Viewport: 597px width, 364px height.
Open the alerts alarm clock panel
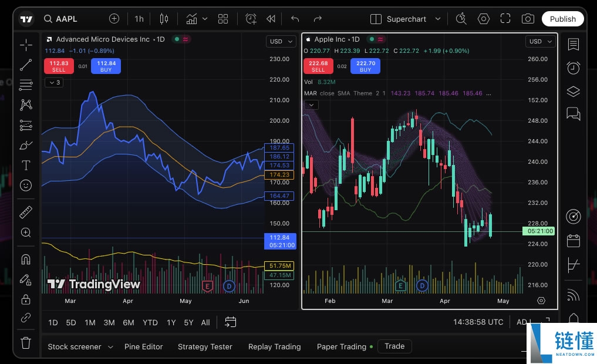pyautogui.click(x=574, y=68)
